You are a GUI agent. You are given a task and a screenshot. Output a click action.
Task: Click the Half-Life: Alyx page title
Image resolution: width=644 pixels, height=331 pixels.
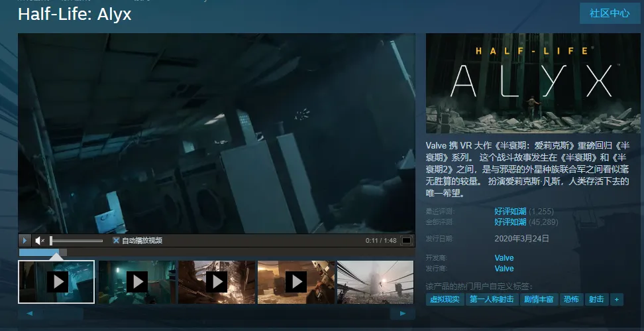pyautogui.click(x=75, y=15)
